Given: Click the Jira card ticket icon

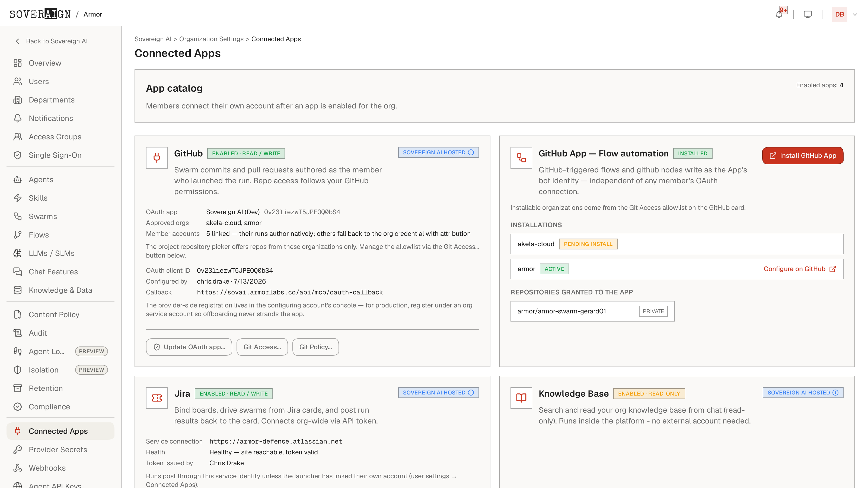Looking at the screenshot, I should [x=157, y=398].
